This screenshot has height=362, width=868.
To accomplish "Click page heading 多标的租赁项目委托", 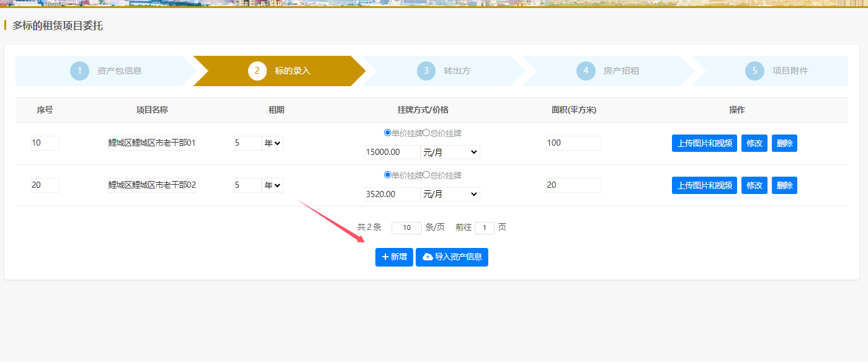I will (58, 26).
